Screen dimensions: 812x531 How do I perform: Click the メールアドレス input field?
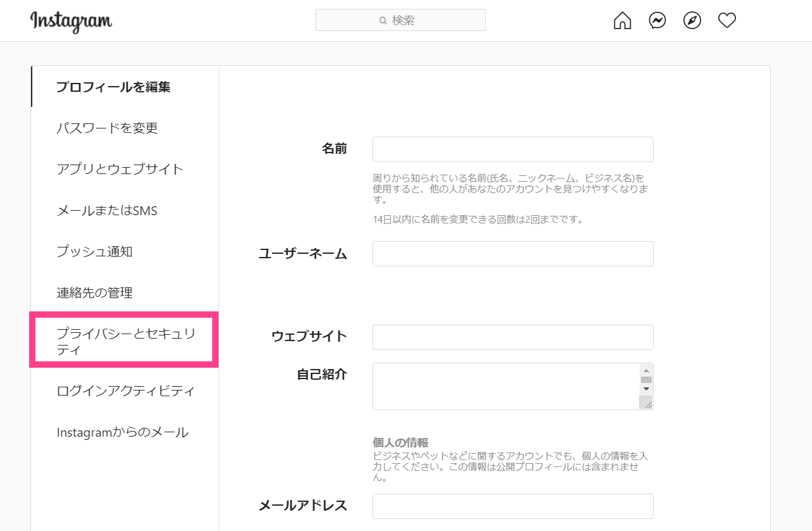513,506
